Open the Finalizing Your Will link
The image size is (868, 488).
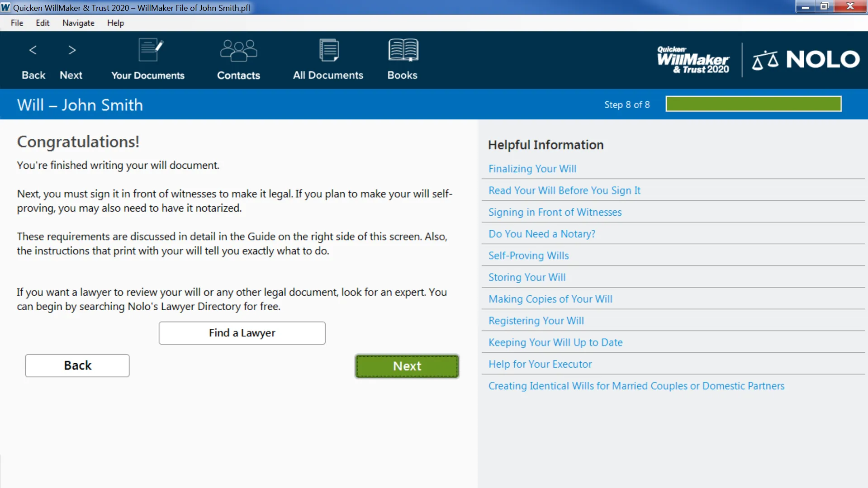point(532,169)
